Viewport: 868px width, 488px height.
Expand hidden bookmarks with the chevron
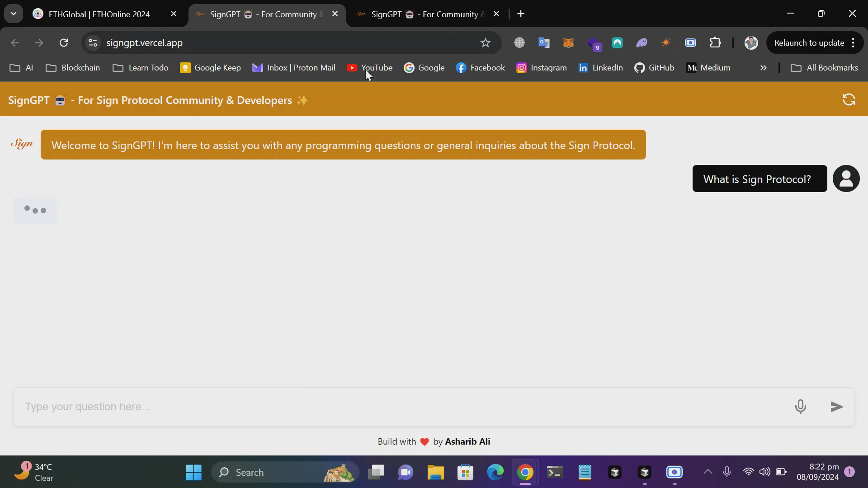pyautogui.click(x=763, y=68)
